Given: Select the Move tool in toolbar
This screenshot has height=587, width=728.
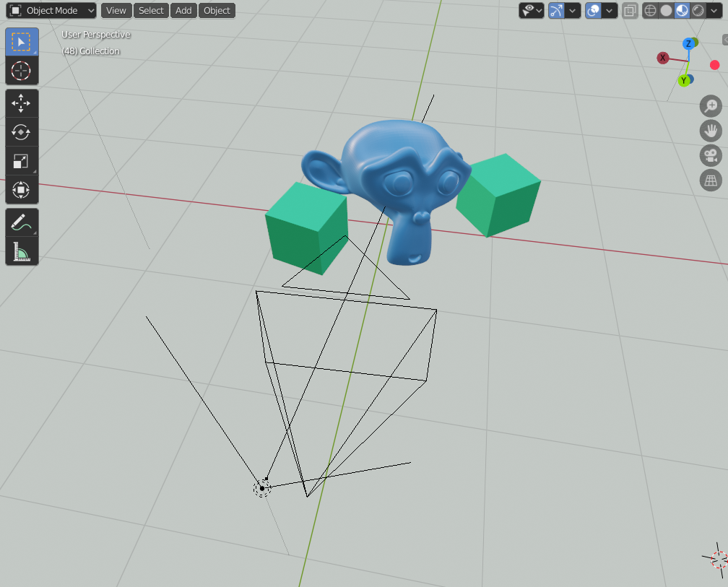Looking at the screenshot, I should pyautogui.click(x=22, y=103).
